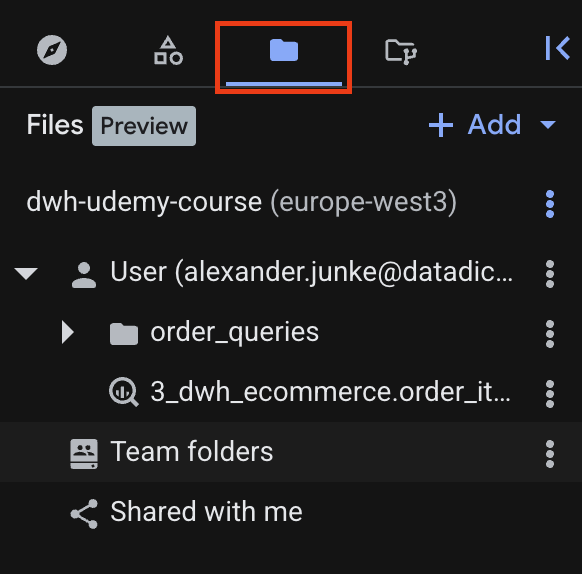Collapse the User folder tree node
Viewport: 582px width, 574px height.
(26, 273)
